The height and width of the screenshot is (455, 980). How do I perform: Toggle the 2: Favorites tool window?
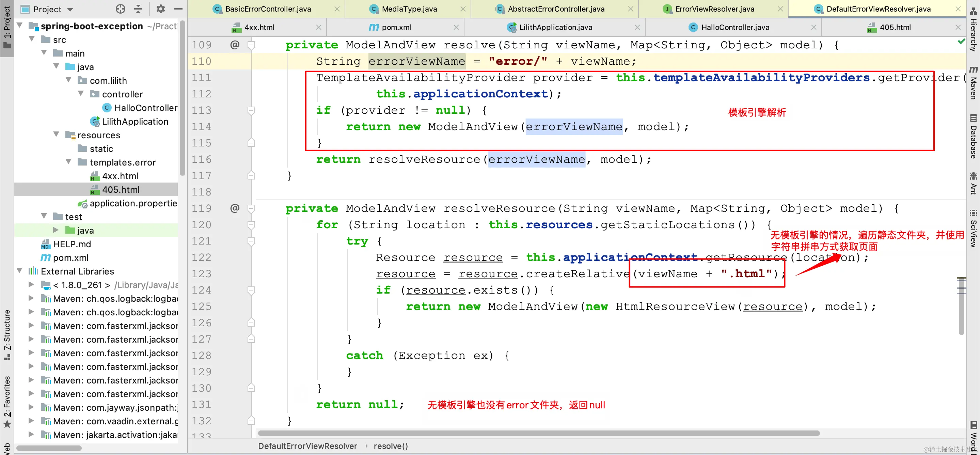click(x=7, y=402)
